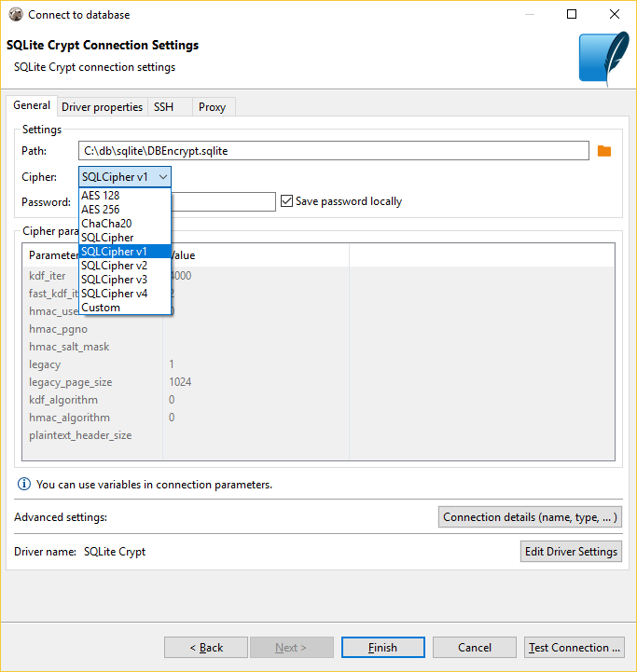Viewport: 637px width, 672px height.
Task: Click the Cancel button
Action: pos(475,647)
